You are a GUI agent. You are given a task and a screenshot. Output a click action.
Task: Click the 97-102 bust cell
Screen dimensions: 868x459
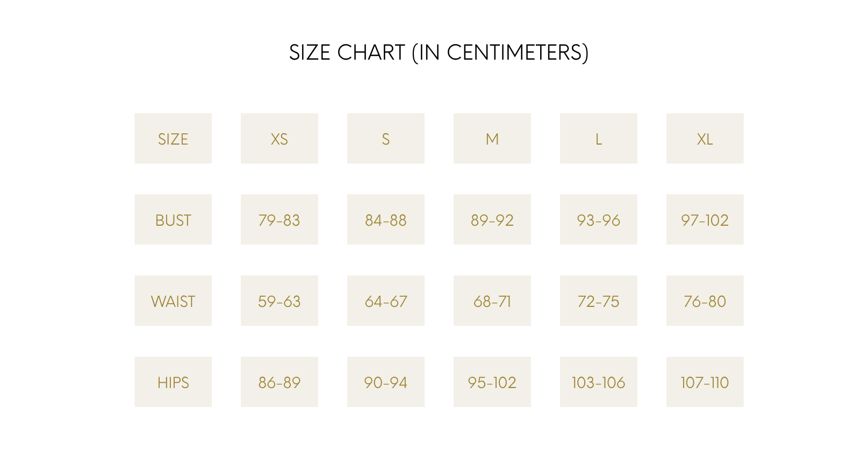705,219
